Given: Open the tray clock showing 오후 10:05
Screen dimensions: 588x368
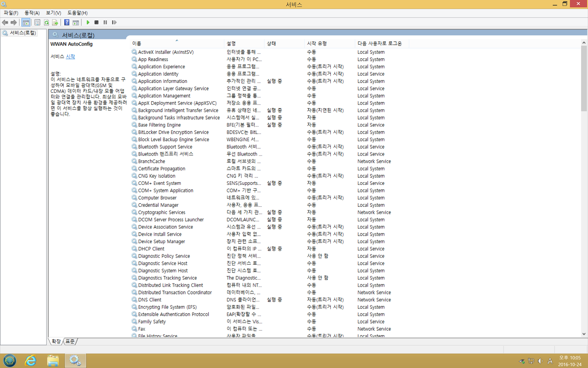Looking at the screenshot, I should coord(570,361).
